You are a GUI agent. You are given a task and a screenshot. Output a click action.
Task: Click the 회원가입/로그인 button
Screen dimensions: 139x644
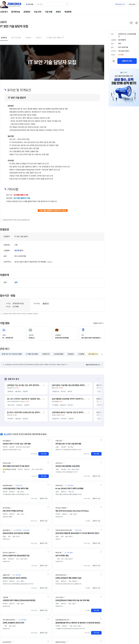(x=120, y=4)
